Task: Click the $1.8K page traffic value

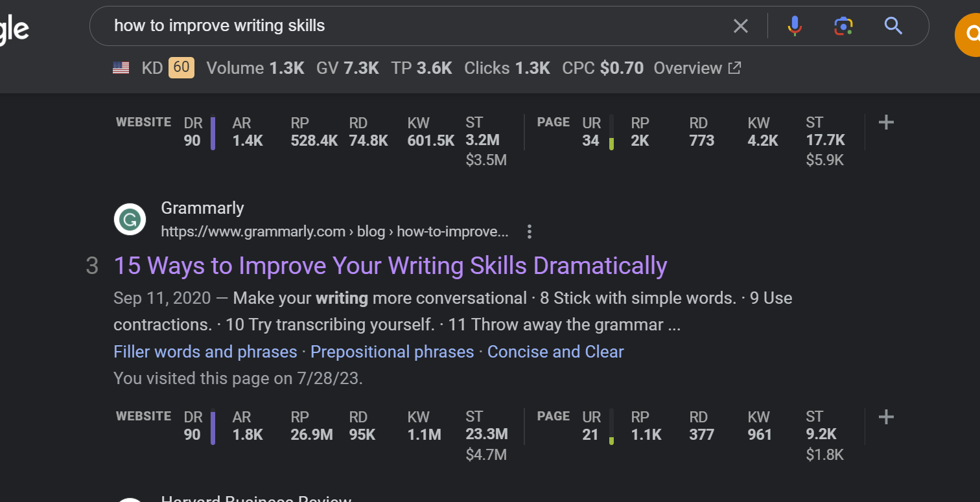Action: pyautogui.click(x=825, y=455)
